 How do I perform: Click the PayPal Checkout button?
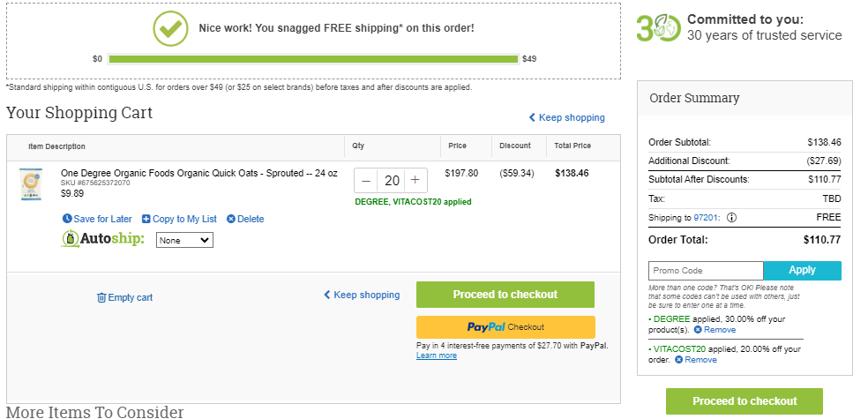(x=505, y=327)
